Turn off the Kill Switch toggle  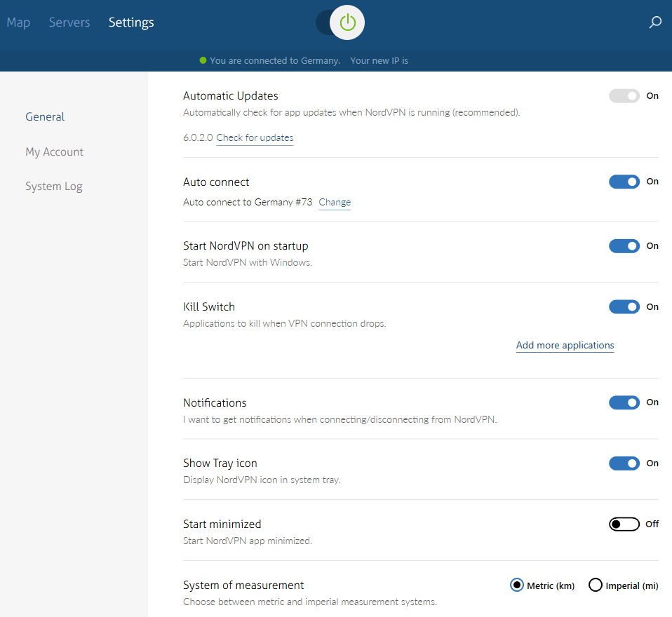[624, 307]
